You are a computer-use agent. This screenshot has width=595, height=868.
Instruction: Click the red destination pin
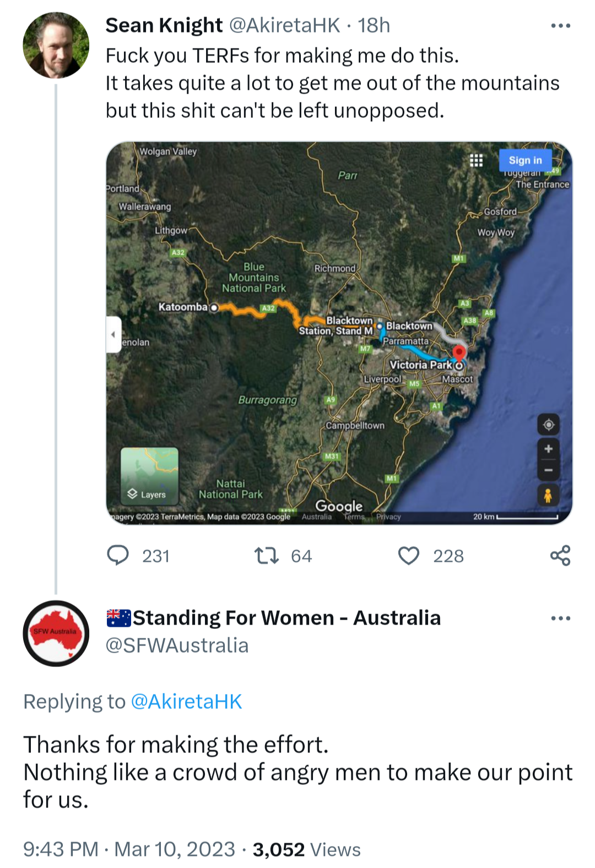(459, 352)
